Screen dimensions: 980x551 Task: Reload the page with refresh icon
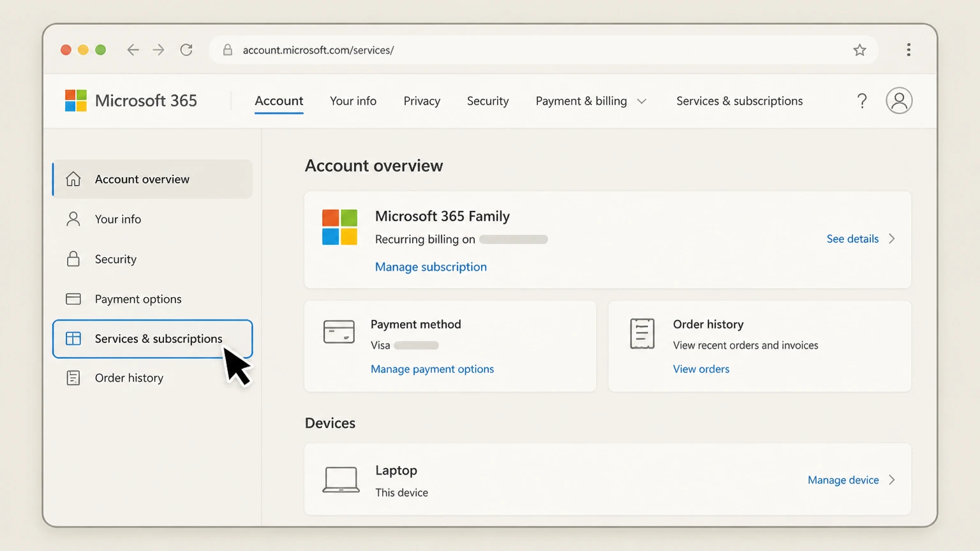[186, 50]
